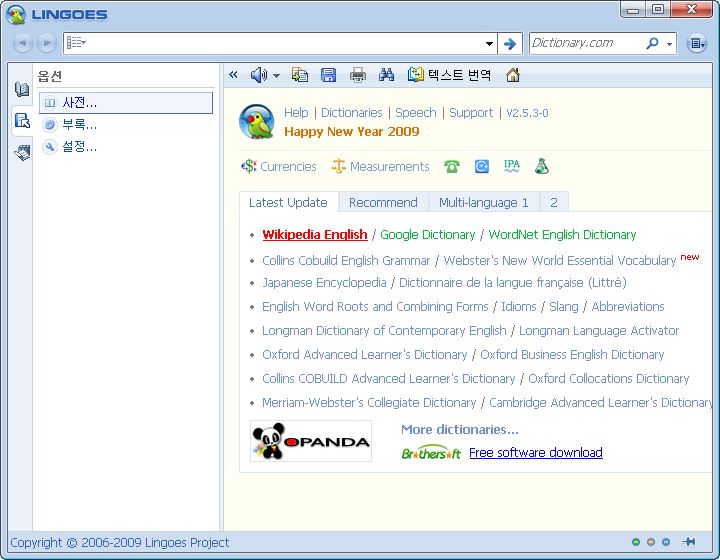This screenshot has height=560, width=720.
Task: Open Collins Cobuild English Grammar link
Action: coord(346,260)
